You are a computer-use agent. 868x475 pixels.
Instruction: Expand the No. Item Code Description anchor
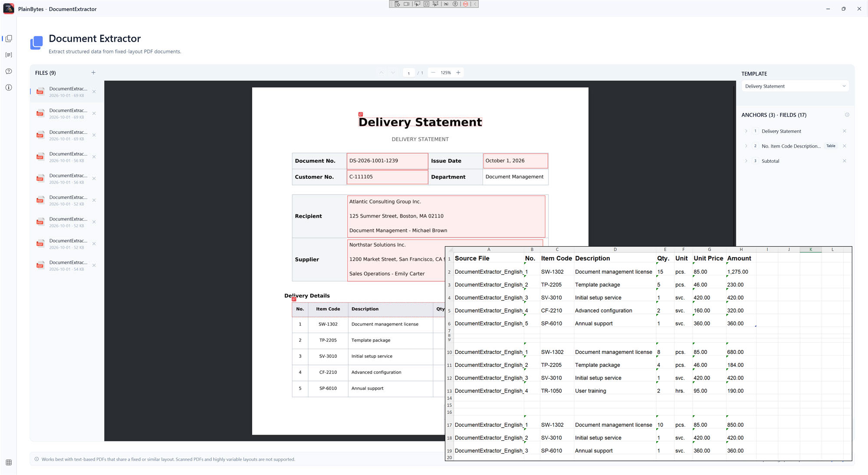coord(746,146)
